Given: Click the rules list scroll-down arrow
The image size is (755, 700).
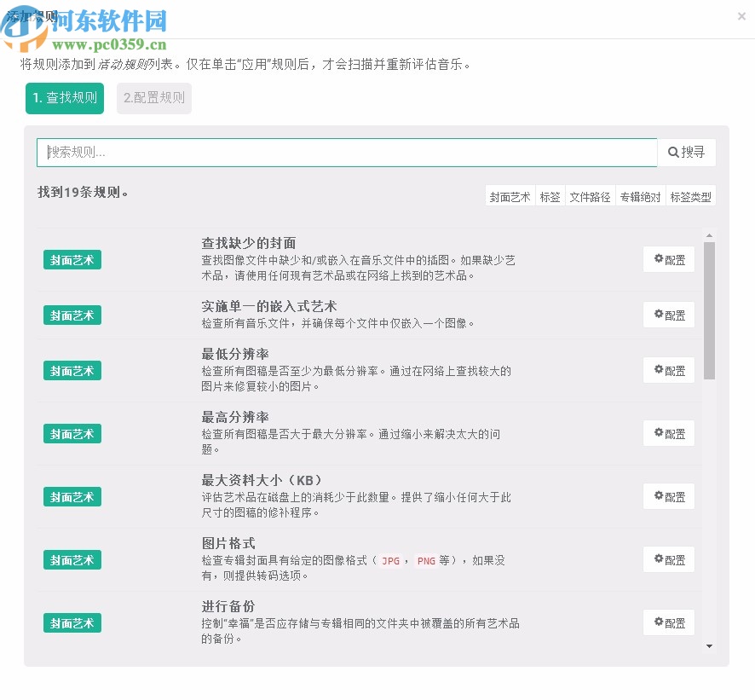Looking at the screenshot, I should [x=709, y=646].
